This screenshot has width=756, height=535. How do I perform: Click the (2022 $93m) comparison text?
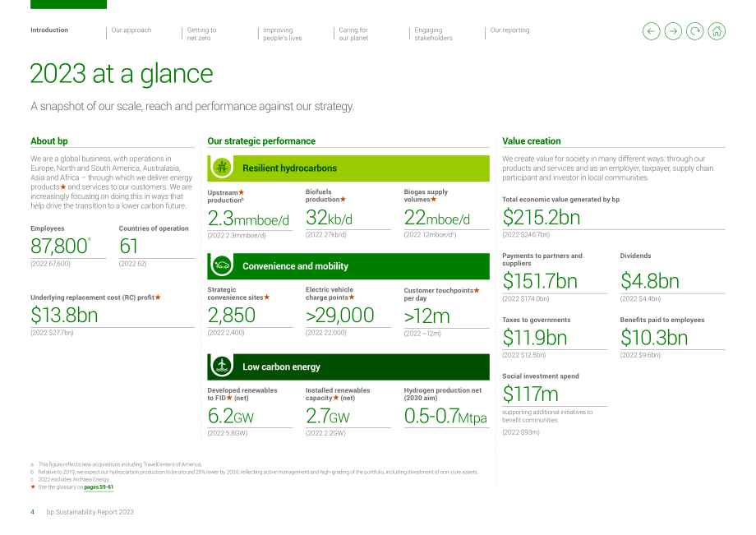pyautogui.click(x=521, y=432)
